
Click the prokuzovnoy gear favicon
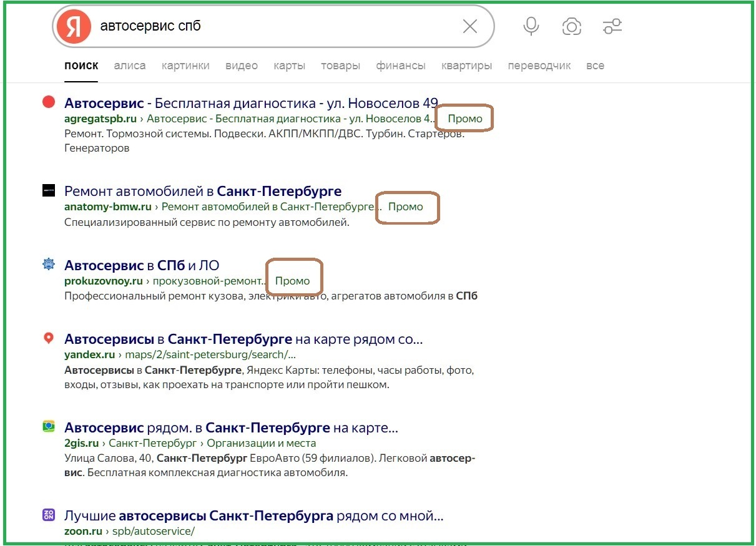pyautogui.click(x=49, y=265)
